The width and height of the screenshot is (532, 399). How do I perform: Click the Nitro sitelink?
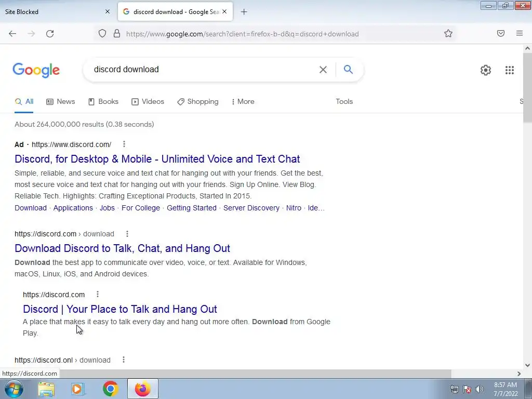[294, 208]
